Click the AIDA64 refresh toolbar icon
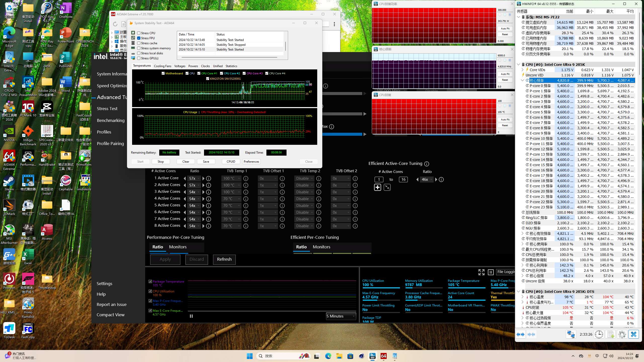The image size is (644, 362). click(x=115, y=24)
